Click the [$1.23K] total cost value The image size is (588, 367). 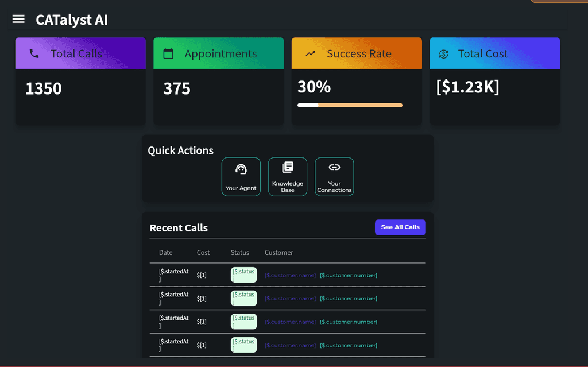click(467, 87)
